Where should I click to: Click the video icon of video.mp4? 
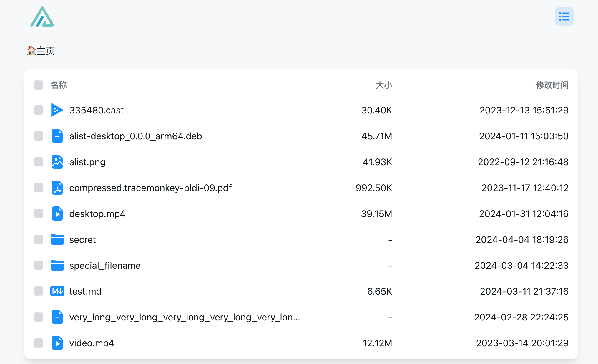click(57, 343)
